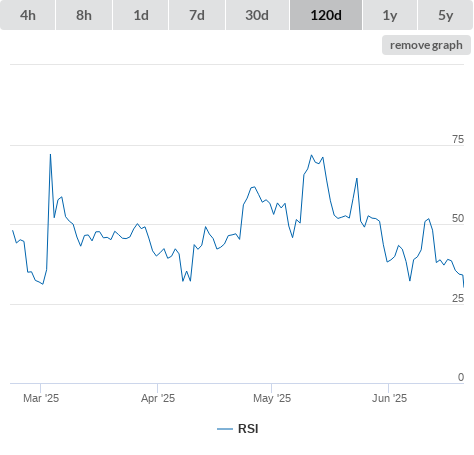Click the RSI line's highest peak in mid May
This screenshot has height=455, width=474.
[312, 155]
